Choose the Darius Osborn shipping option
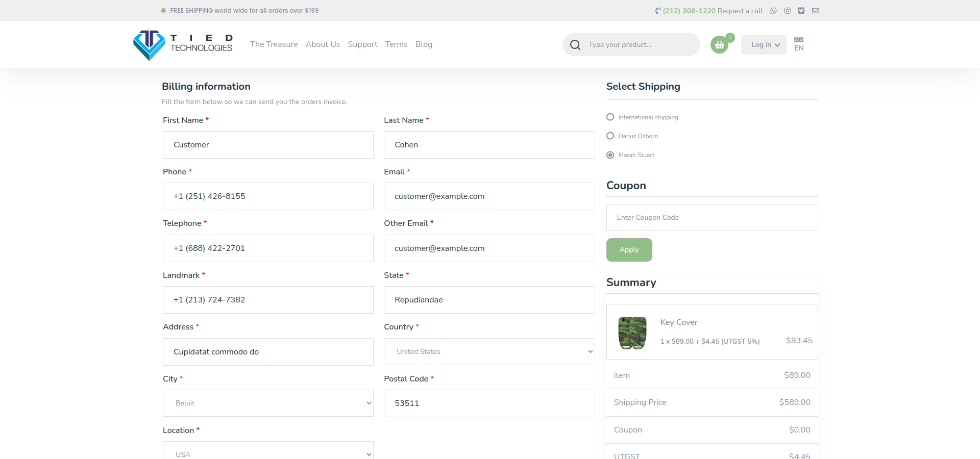The width and height of the screenshot is (980, 459). coord(610,136)
